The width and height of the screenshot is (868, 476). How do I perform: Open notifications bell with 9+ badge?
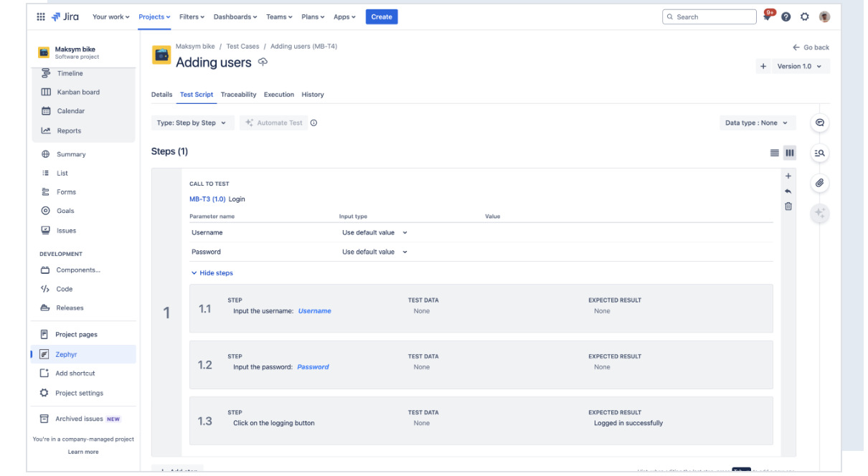point(767,16)
